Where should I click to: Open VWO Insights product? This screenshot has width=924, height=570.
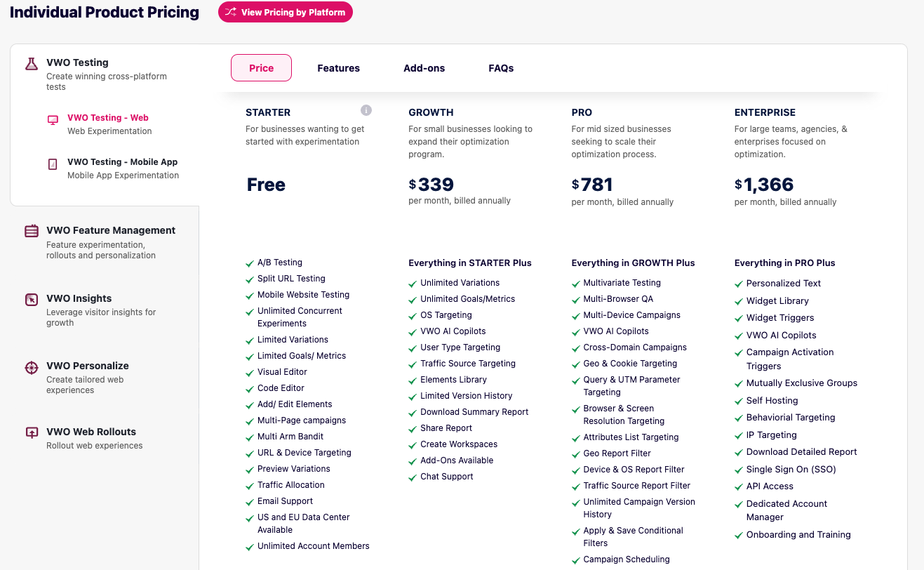(79, 298)
